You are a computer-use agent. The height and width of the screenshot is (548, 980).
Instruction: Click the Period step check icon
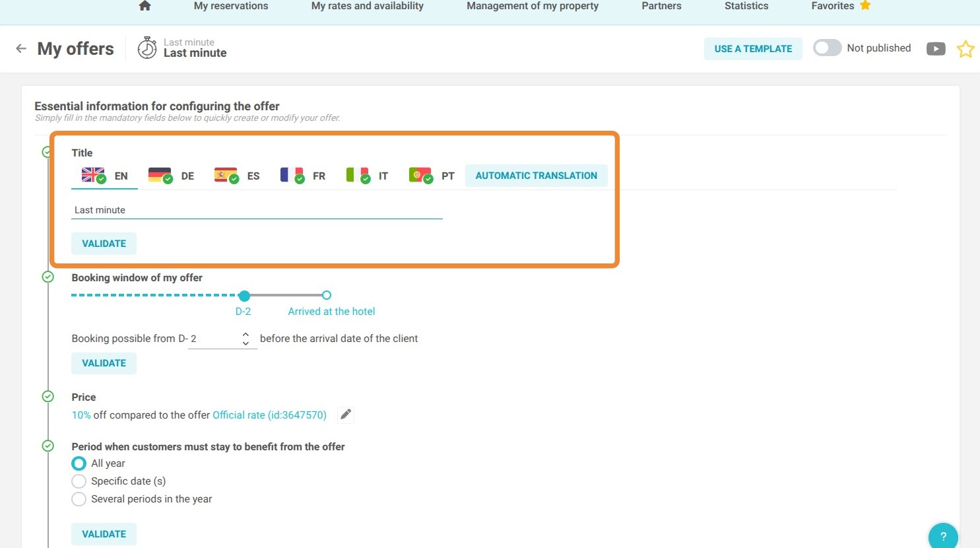coord(48,446)
